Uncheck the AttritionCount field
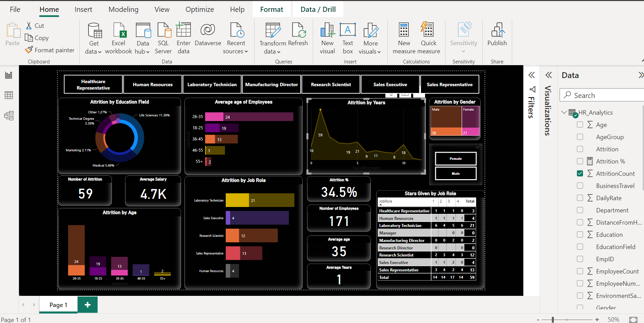This screenshot has width=644, height=323. (x=580, y=173)
